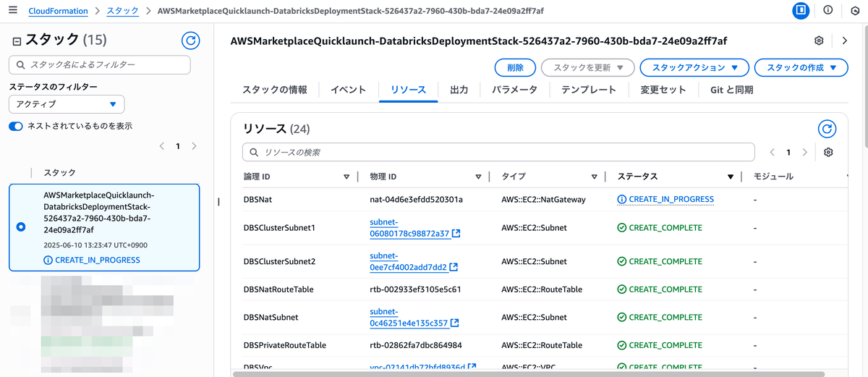Refresh the stack list in left panel

tap(190, 41)
